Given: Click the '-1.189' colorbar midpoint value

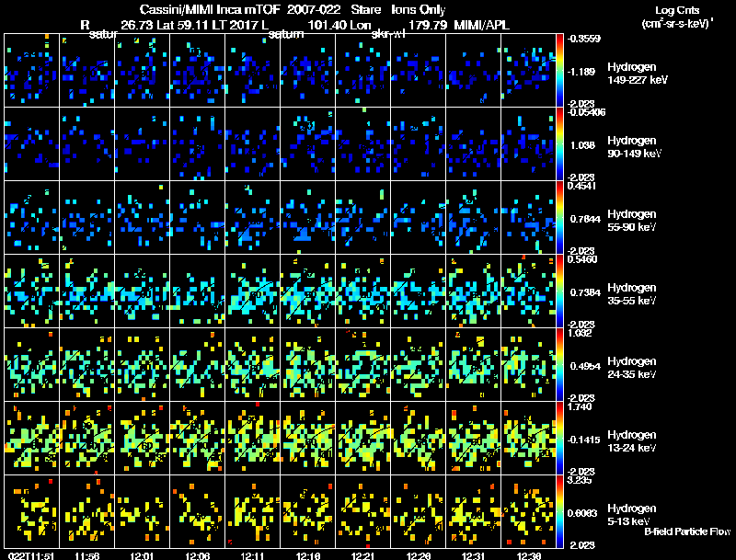Looking at the screenshot, I should (x=581, y=72).
